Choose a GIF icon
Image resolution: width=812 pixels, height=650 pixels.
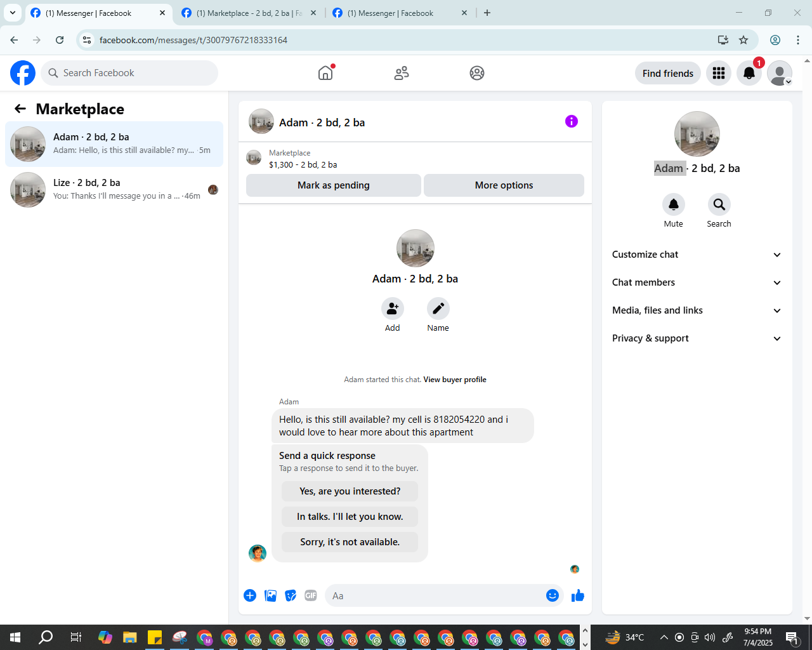click(311, 595)
